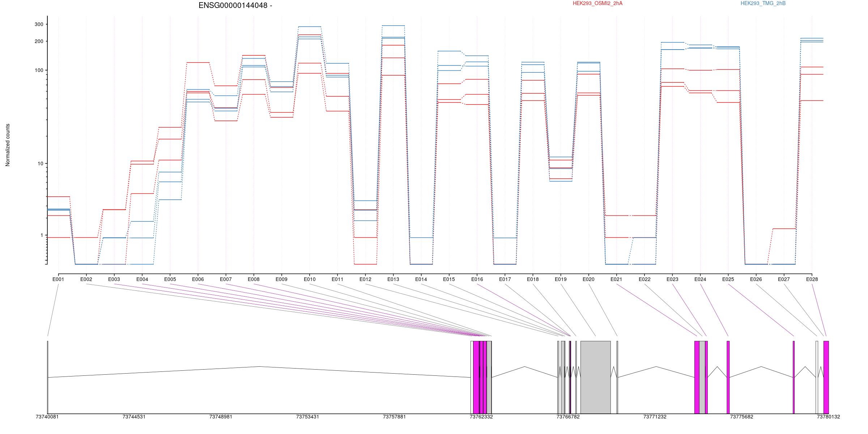Image resolution: width=868 pixels, height=434 pixels.
Task: Click exon label E027
Action: pyautogui.click(x=784, y=279)
